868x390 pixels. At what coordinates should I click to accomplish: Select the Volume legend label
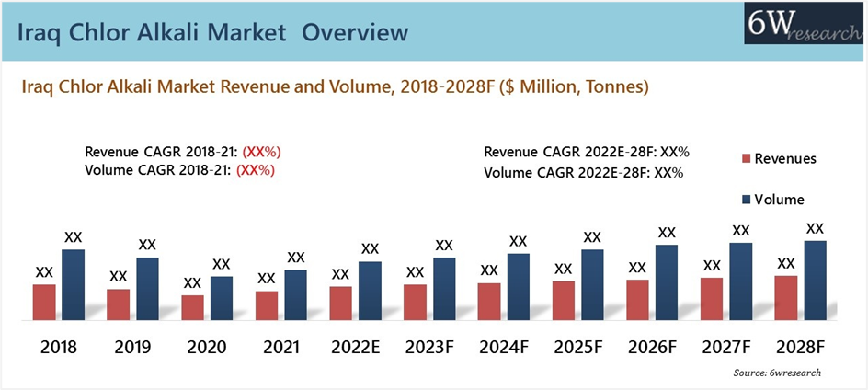779,200
